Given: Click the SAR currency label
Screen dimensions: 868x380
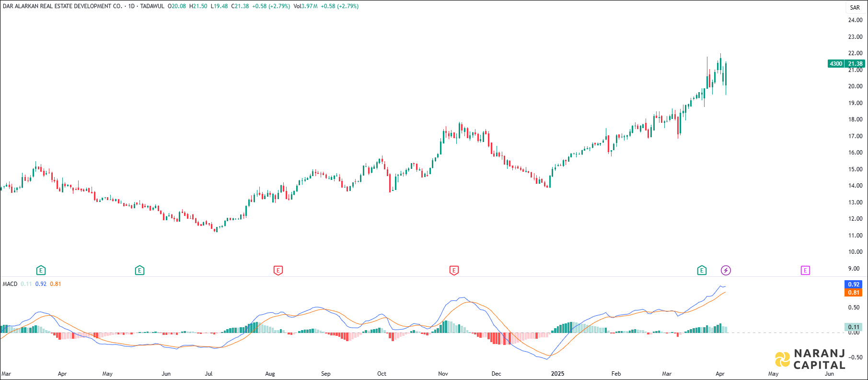Looking at the screenshot, I should (x=855, y=8).
